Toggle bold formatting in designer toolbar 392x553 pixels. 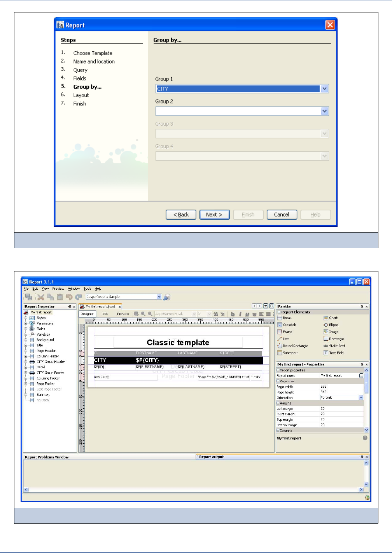click(x=233, y=314)
